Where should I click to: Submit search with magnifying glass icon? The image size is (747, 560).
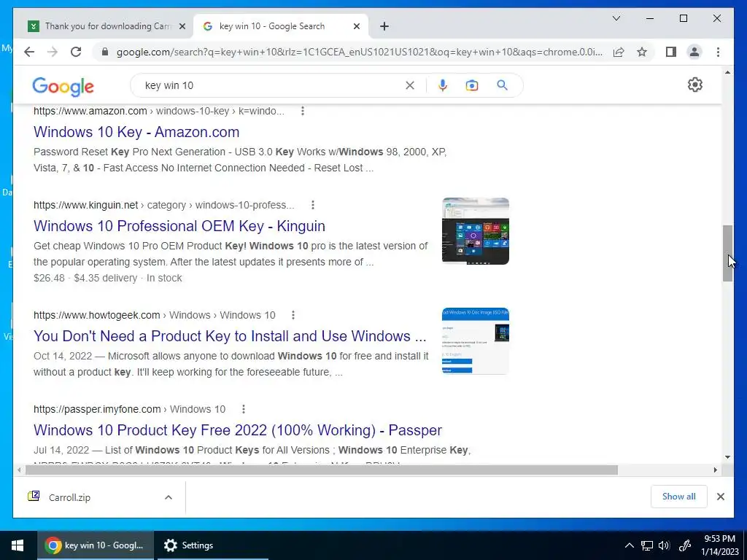(502, 85)
